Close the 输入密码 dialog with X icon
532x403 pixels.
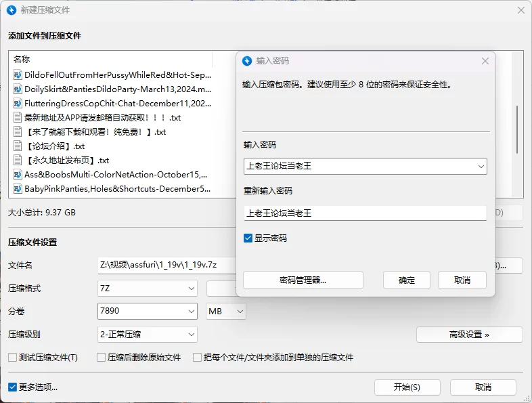pos(485,61)
